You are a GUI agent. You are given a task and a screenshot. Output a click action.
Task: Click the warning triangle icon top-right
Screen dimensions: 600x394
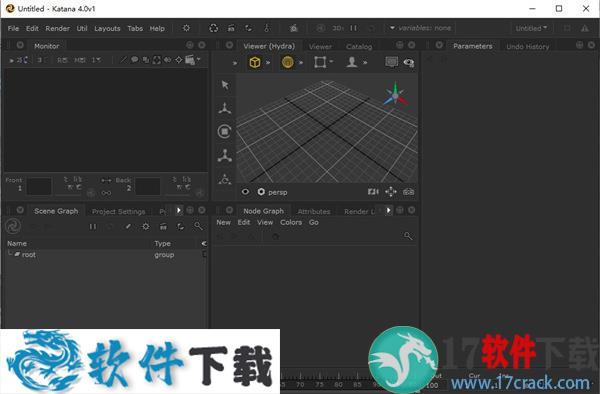pos(585,28)
